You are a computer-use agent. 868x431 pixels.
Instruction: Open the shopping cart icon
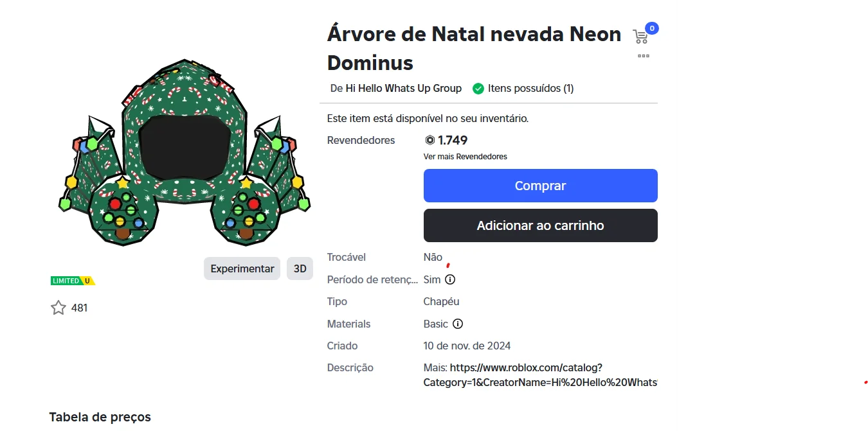pos(640,37)
